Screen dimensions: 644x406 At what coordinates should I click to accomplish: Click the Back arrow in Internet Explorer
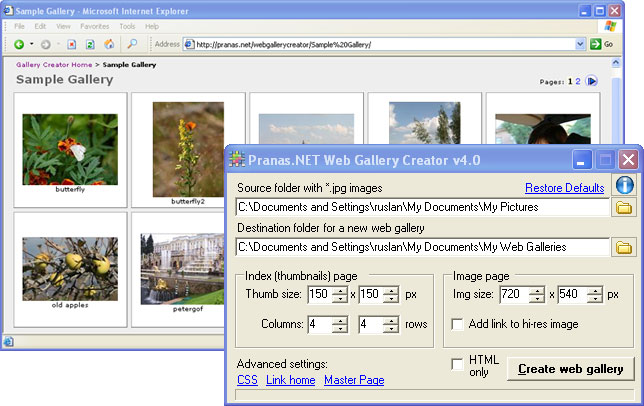(x=19, y=44)
